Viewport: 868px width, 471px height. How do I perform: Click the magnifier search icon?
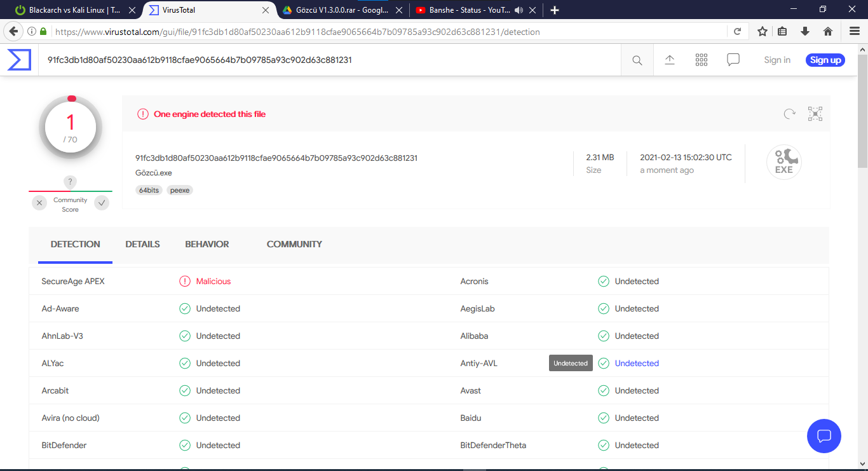click(637, 60)
